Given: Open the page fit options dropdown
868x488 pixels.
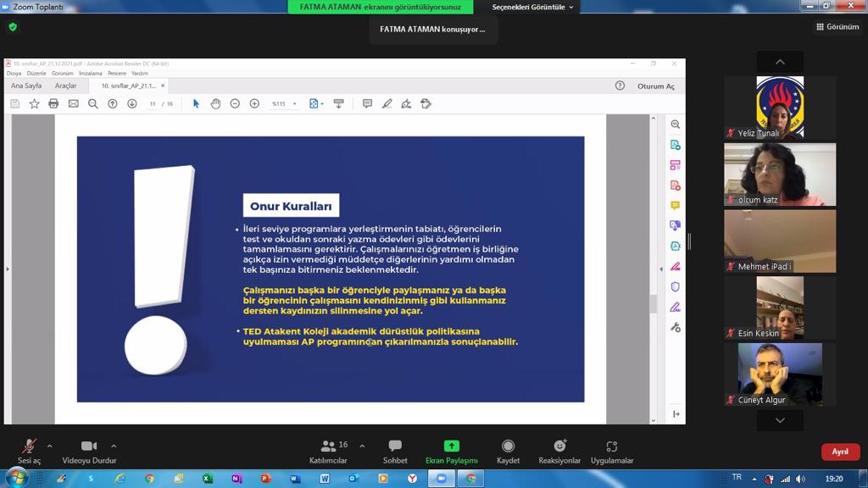Looking at the screenshot, I should tap(322, 104).
